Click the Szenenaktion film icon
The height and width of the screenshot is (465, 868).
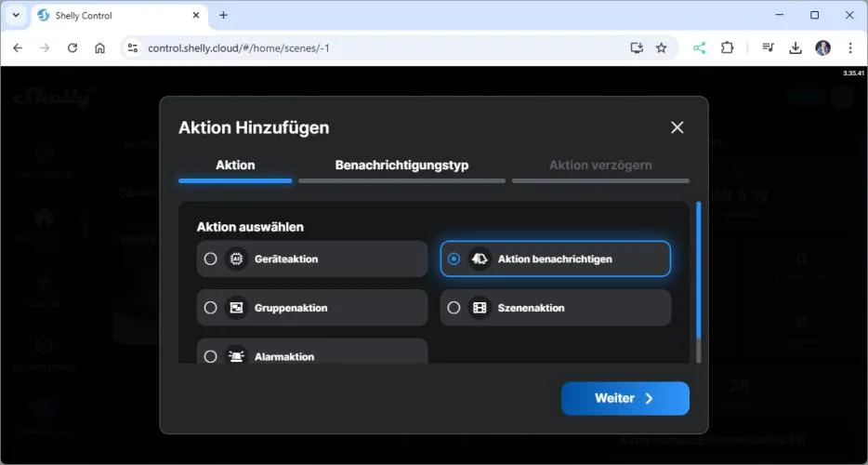480,308
